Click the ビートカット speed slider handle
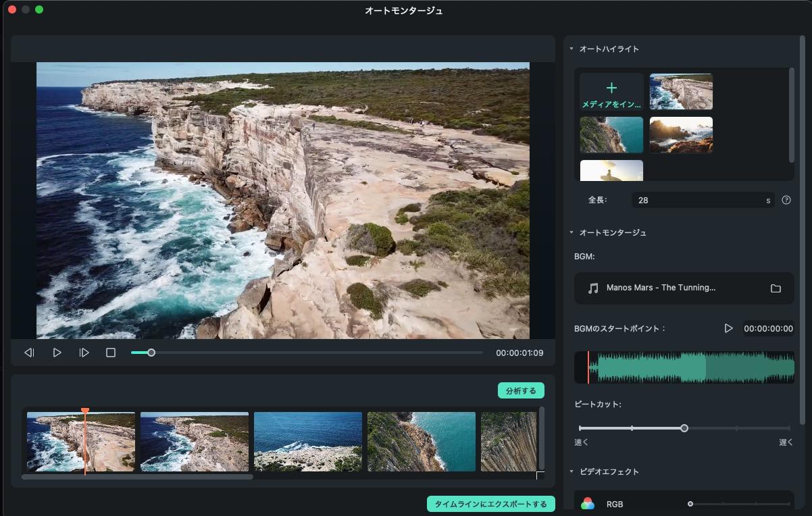812x516 pixels. (x=684, y=428)
